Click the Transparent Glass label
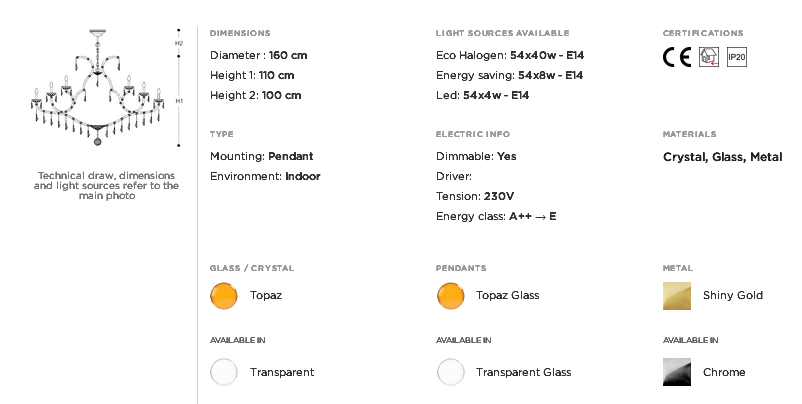The width and height of the screenshot is (802, 404). pos(523,372)
